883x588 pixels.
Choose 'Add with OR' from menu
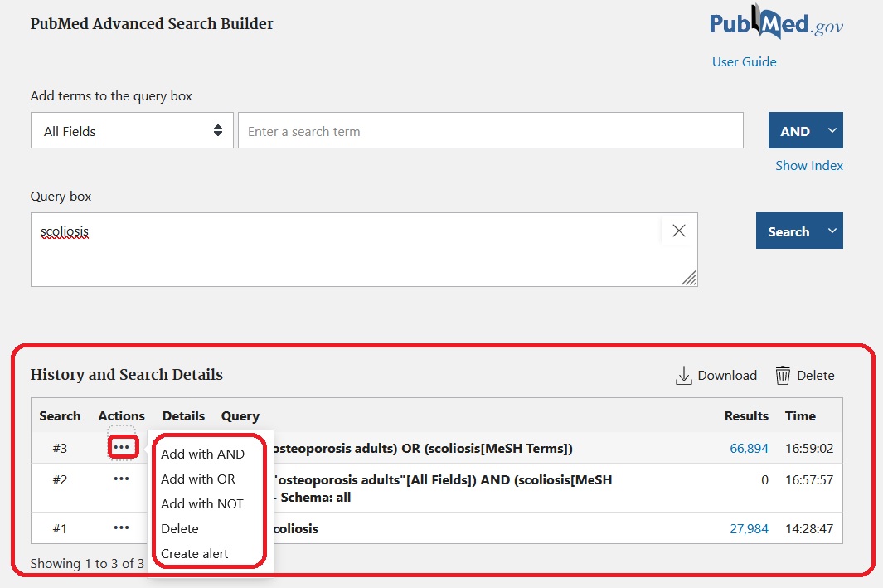(198, 479)
